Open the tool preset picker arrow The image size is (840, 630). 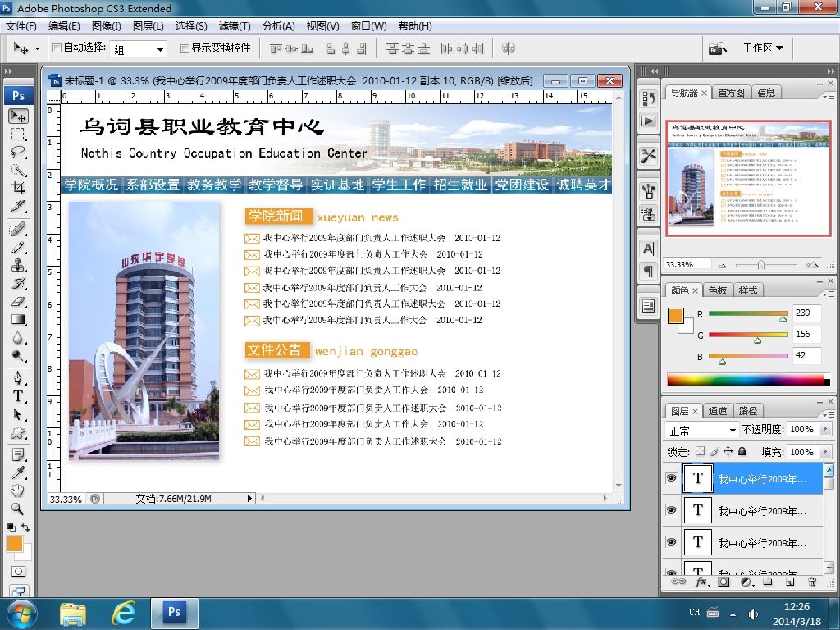tap(37, 48)
